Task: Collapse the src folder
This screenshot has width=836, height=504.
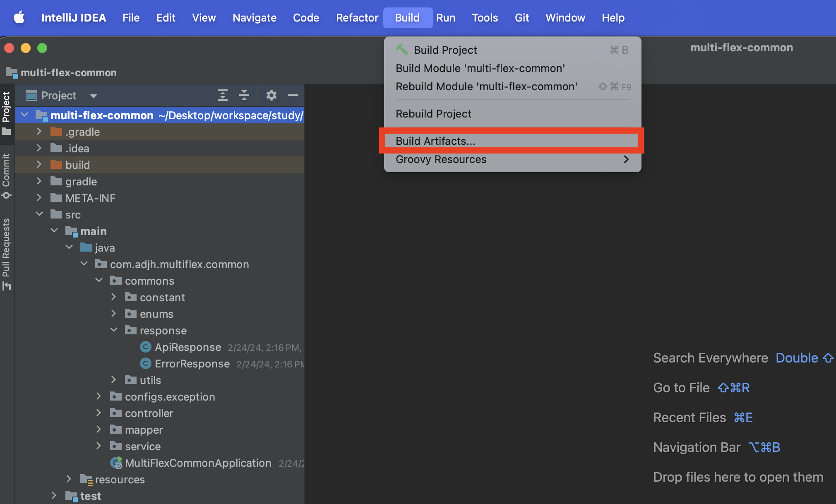Action: tap(39, 214)
